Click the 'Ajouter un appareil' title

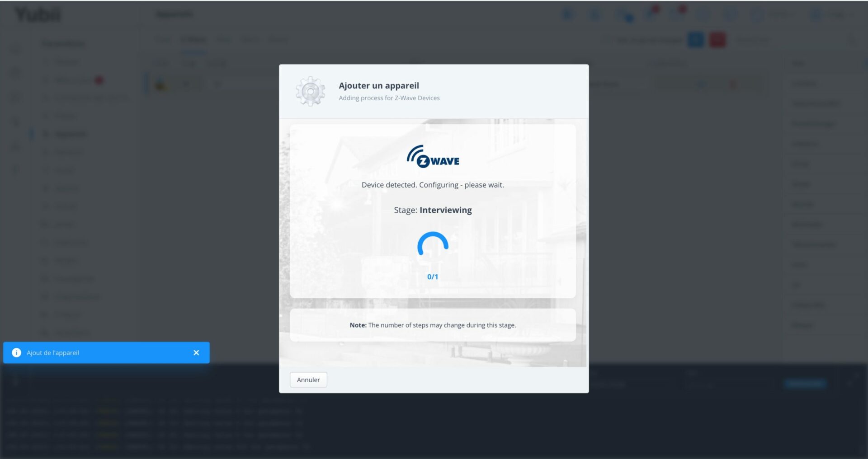tap(379, 85)
